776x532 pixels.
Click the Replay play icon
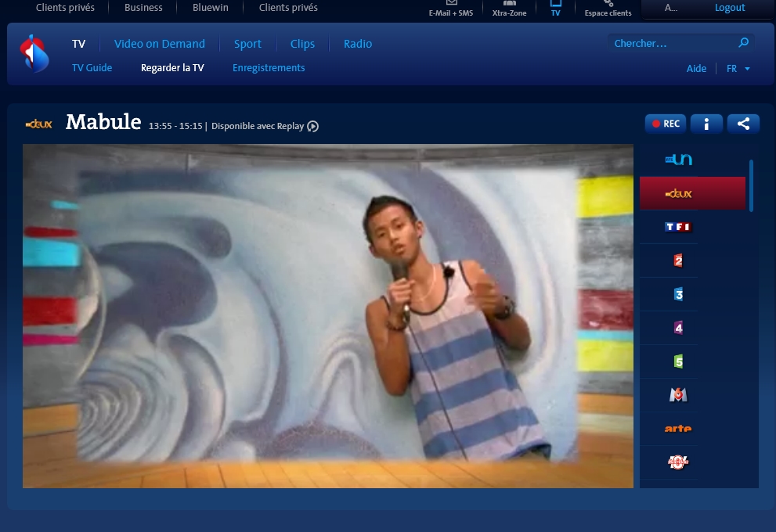coord(312,127)
